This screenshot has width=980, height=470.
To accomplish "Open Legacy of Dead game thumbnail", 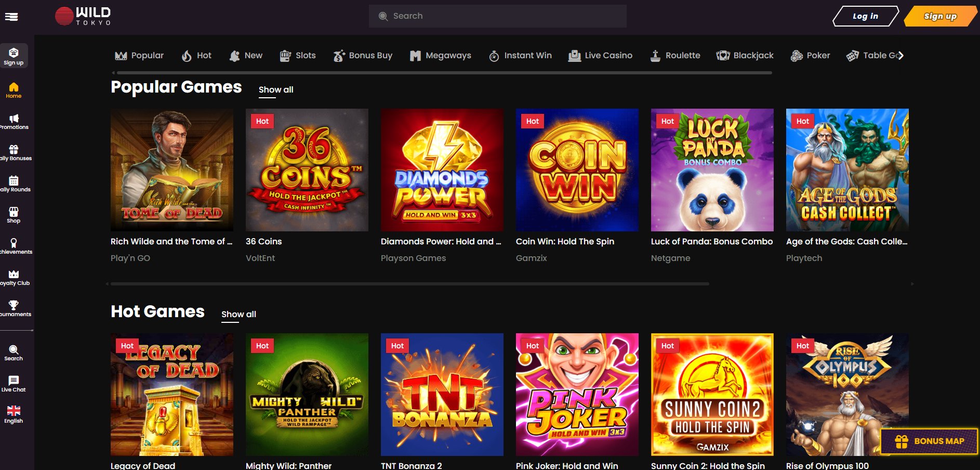I will click(x=172, y=395).
